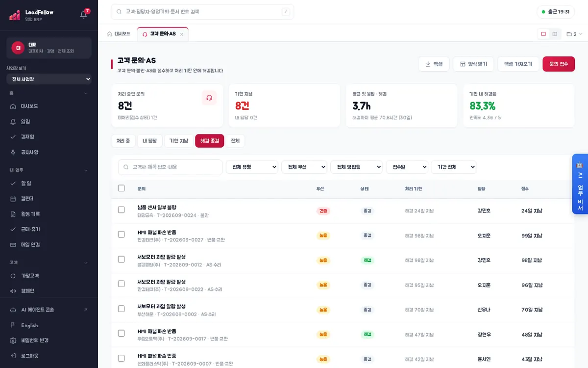This screenshot has width=588, height=368.
Task: Click the magnifier icon in global search
Action: pyautogui.click(x=119, y=12)
